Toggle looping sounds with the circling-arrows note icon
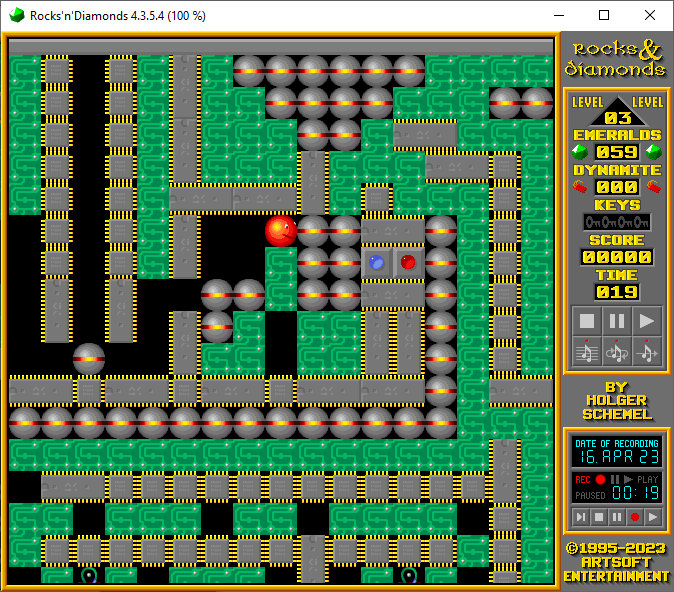Viewport: 674px width, 592px height. coord(617,352)
